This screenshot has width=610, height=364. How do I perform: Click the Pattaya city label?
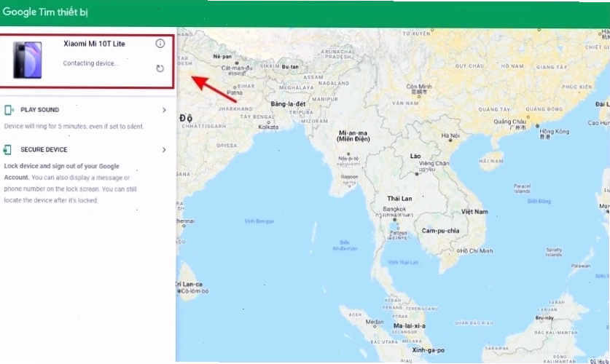click(x=399, y=233)
